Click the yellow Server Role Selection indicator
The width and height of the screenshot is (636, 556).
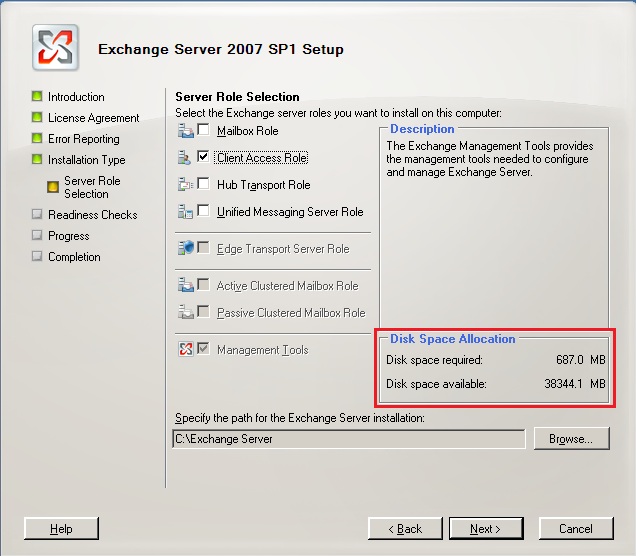coord(53,187)
